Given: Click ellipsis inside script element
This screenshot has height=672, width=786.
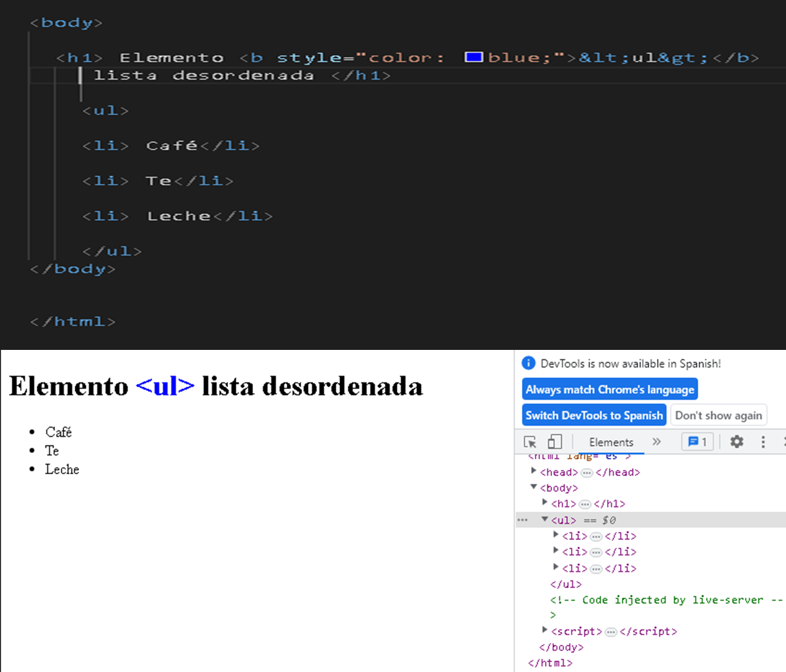Looking at the screenshot, I should coord(611,632).
